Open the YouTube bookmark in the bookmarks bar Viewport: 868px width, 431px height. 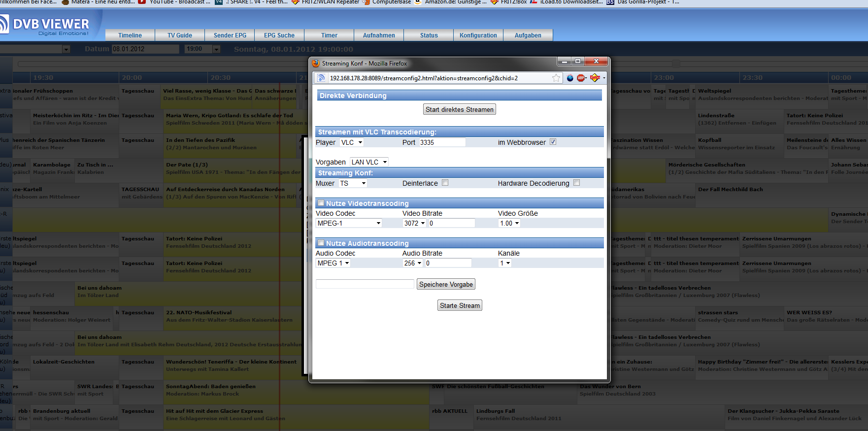[175, 2]
